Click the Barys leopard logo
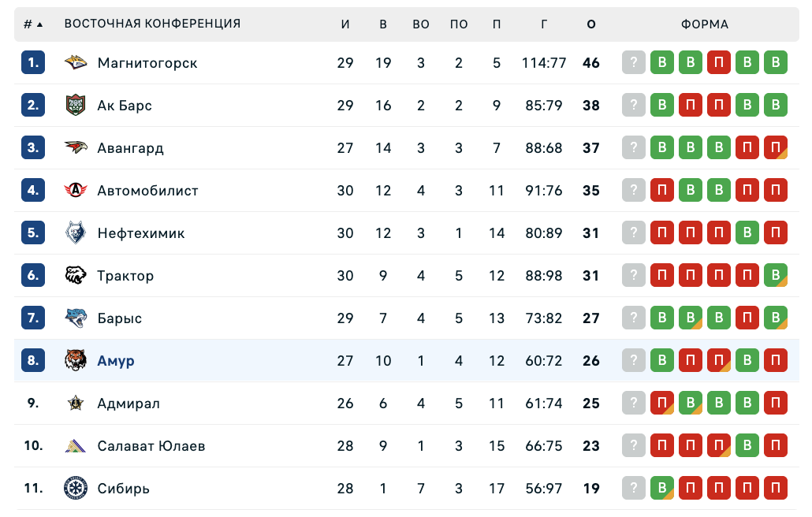812x517 pixels. [x=76, y=318]
